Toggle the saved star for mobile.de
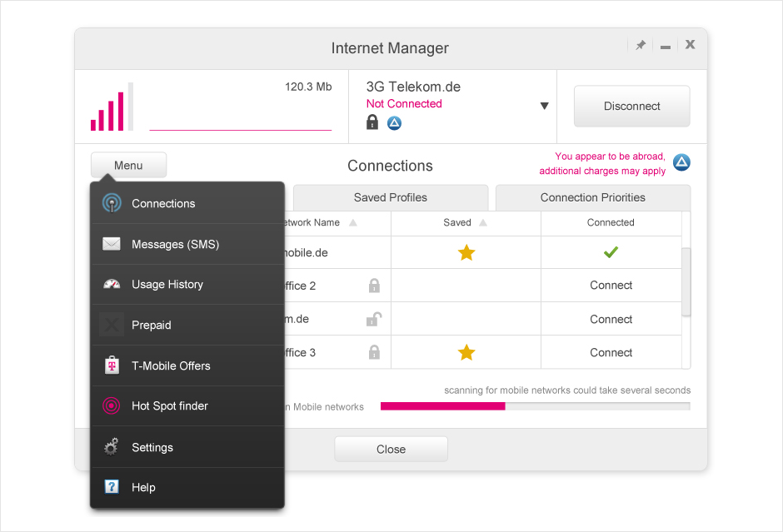 click(x=466, y=252)
